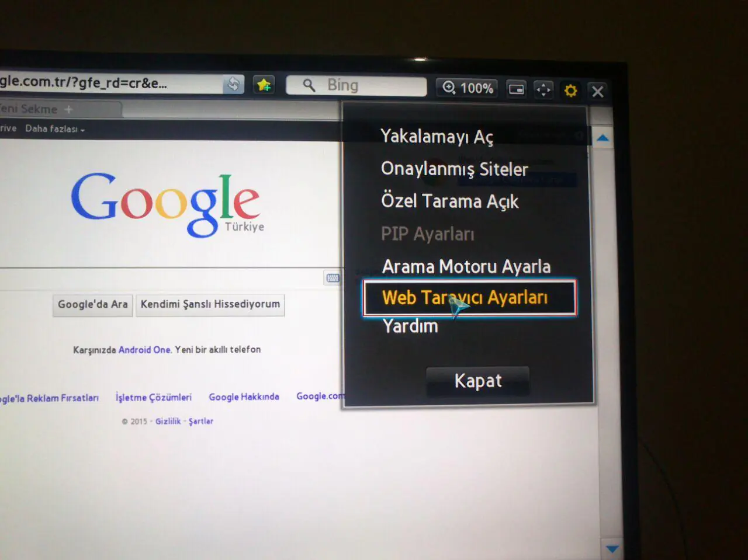748x560 pixels.
Task: Click the Kapat button
Action: [478, 381]
